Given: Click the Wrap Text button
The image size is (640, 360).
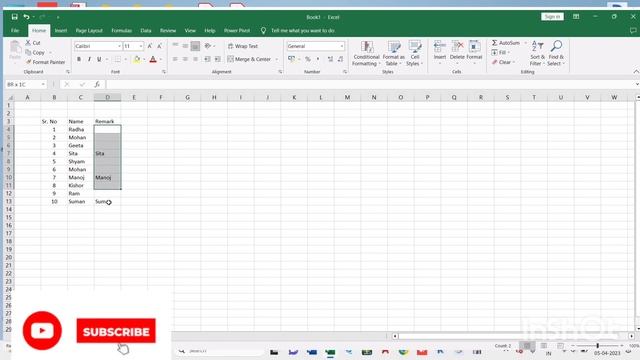Looking at the screenshot, I should click(243, 46).
